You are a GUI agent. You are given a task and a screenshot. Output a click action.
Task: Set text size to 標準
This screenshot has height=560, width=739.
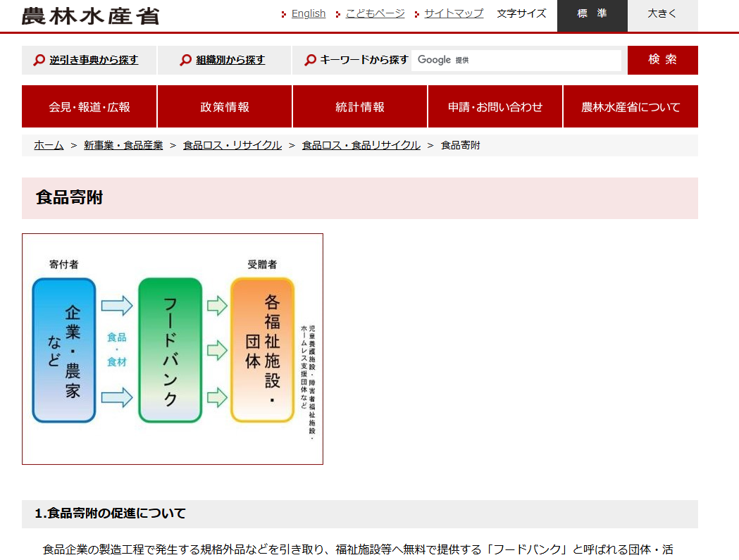592,14
